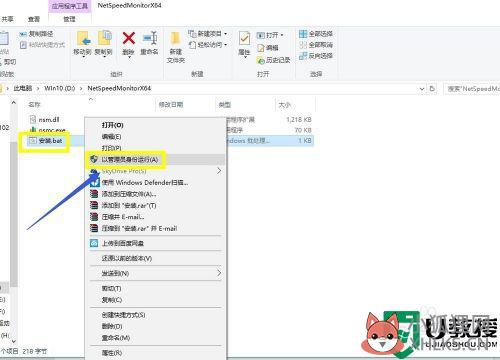Click Select all (全部选择) in the ribbon
The width and height of the screenshot is (500, 360).
click(316, 34)
